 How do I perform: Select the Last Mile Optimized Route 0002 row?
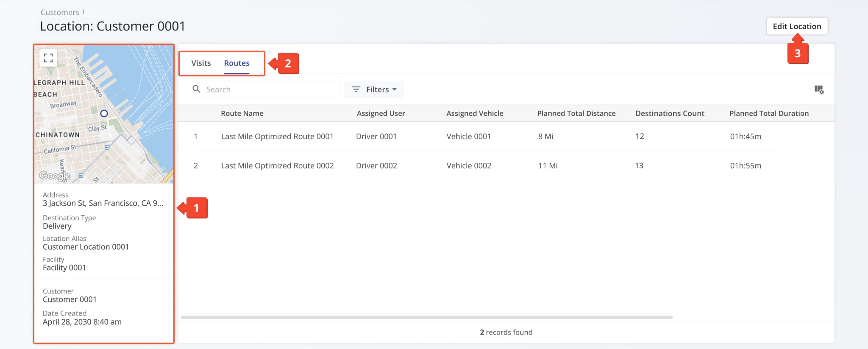click(277, 166)
